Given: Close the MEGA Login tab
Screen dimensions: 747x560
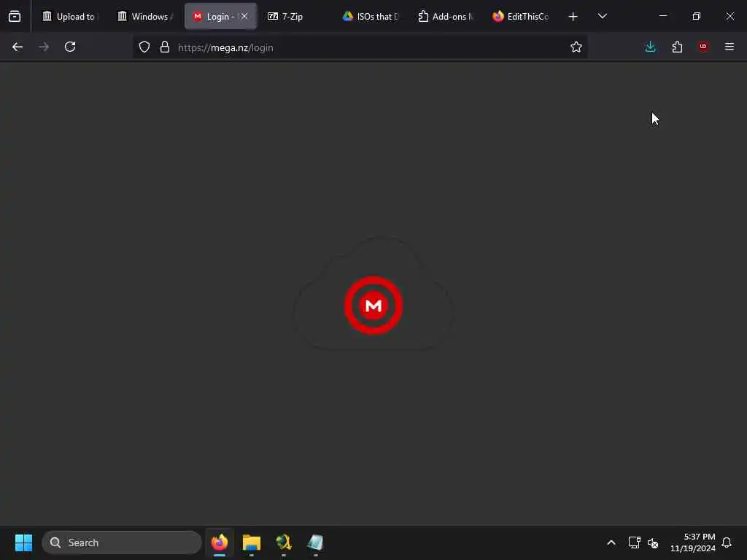Looking at the screenshot, I should coord(244,16).
